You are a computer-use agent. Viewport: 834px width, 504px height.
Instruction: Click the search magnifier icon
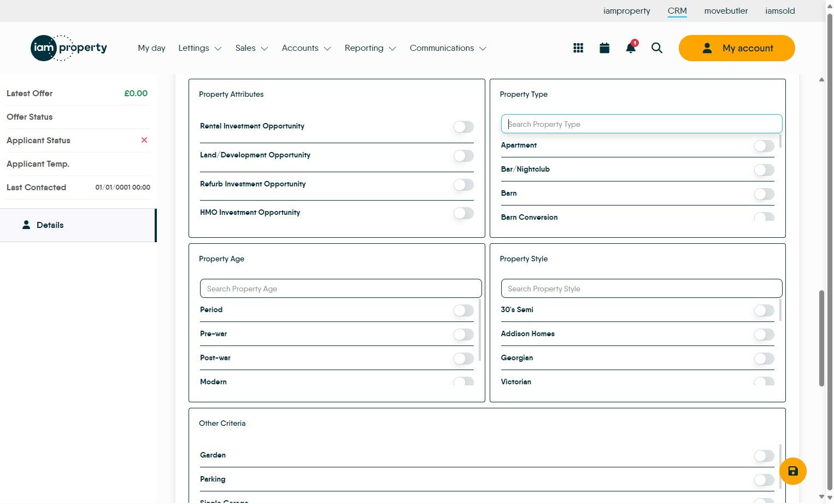(x=657, y=48)
